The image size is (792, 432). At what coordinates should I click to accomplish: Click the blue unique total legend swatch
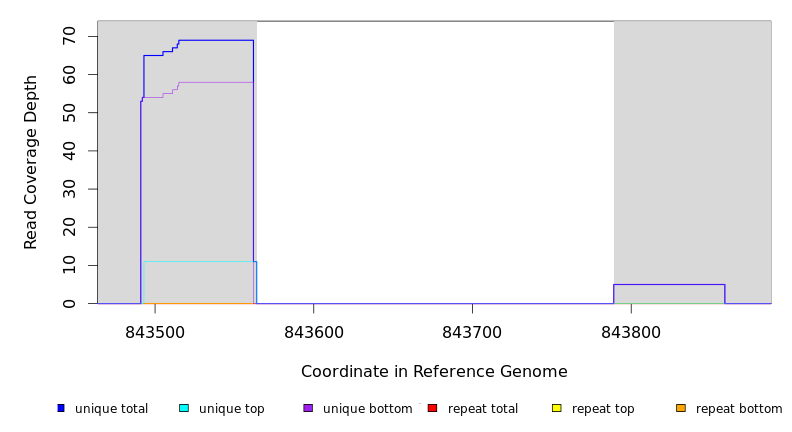pyautogui.click(x=61, y=408)
